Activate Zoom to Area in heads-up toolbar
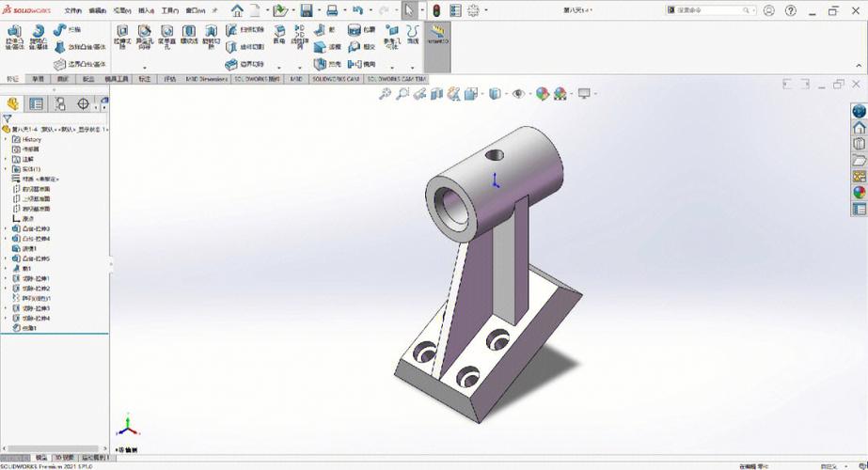 point(402,94)
